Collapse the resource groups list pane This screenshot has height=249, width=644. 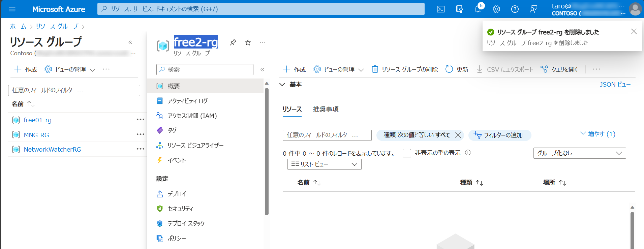tap(130, 42)
